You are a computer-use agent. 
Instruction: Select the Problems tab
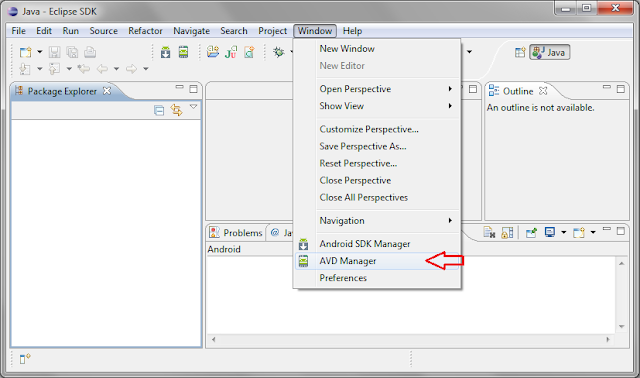click(236, 233)
